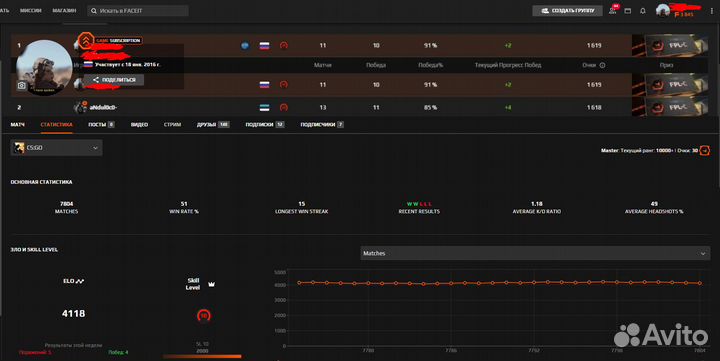Click the last data point on ELO chart
The height and width of the screenshot is (361, 720).
[x=700, y=283]
